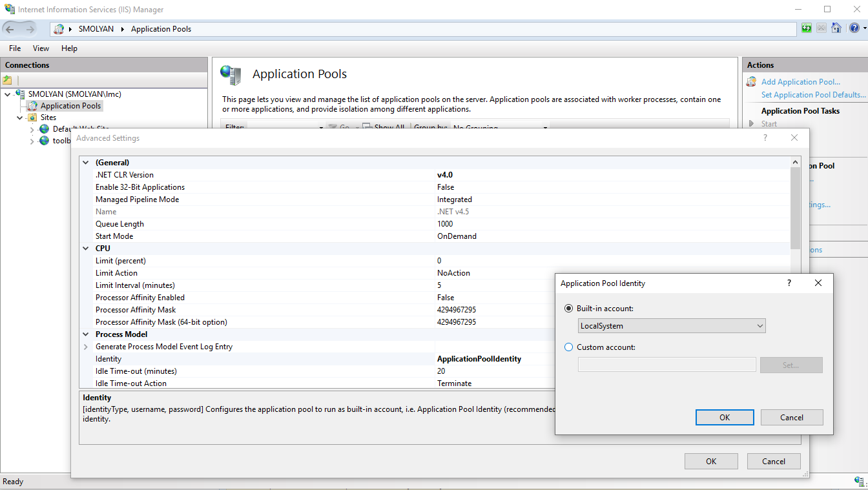Screen dimensions: 868x490
Task: Open the View menu
Action: (41, 48)
